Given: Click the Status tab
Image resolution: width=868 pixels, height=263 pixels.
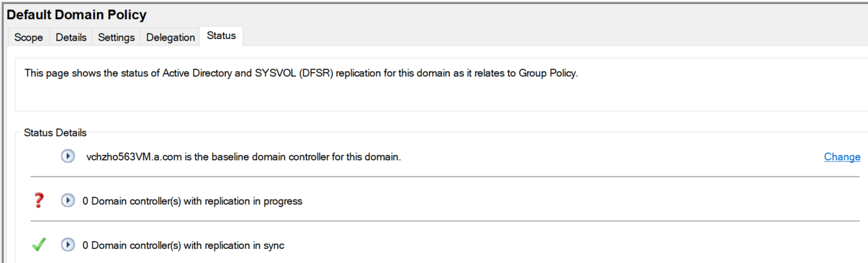Looking at the screenshot, I should (221, 36).
